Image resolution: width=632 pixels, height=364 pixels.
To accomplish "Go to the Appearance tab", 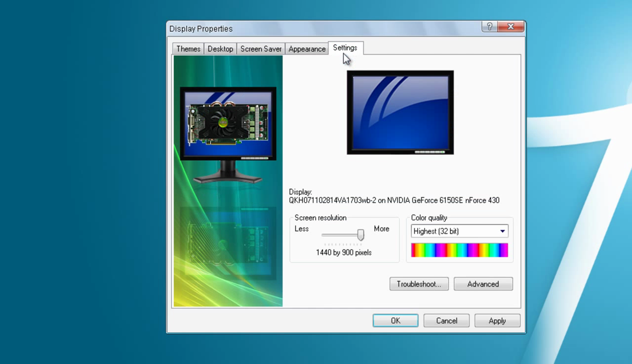I will pos(307,49).
